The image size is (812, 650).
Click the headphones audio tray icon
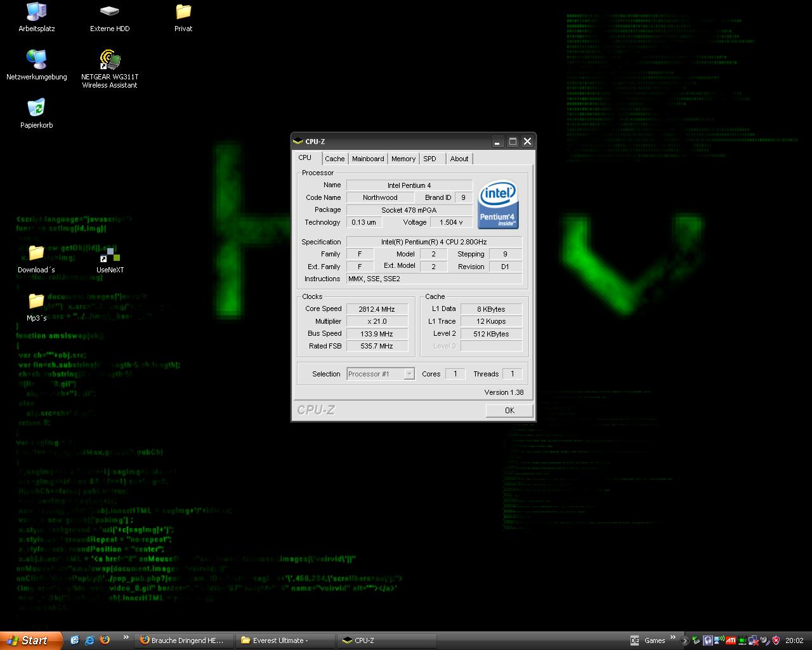click(708, 640)
